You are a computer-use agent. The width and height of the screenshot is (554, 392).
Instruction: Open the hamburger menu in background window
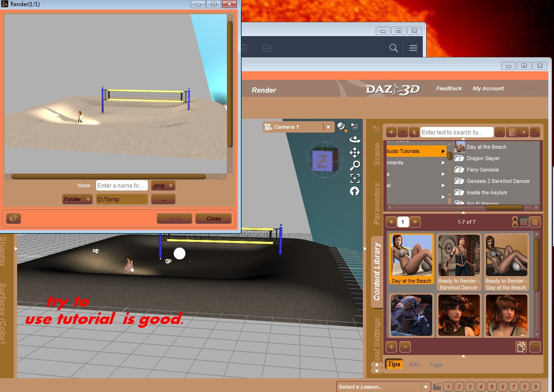pyautogui.click(x=413, y=48)
